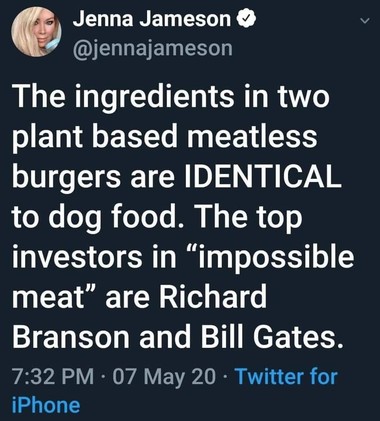Click the name Richard in the tweet
380x421 pixels.
pos(212,296)
